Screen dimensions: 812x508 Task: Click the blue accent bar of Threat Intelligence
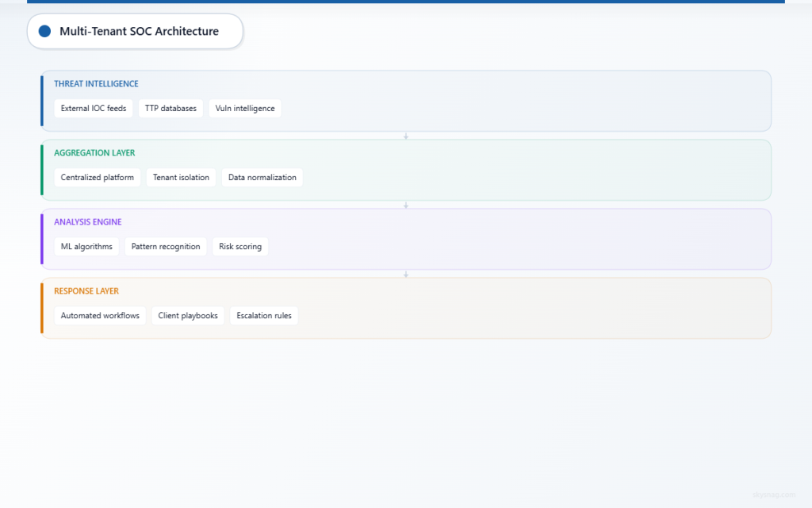(43, 101)
